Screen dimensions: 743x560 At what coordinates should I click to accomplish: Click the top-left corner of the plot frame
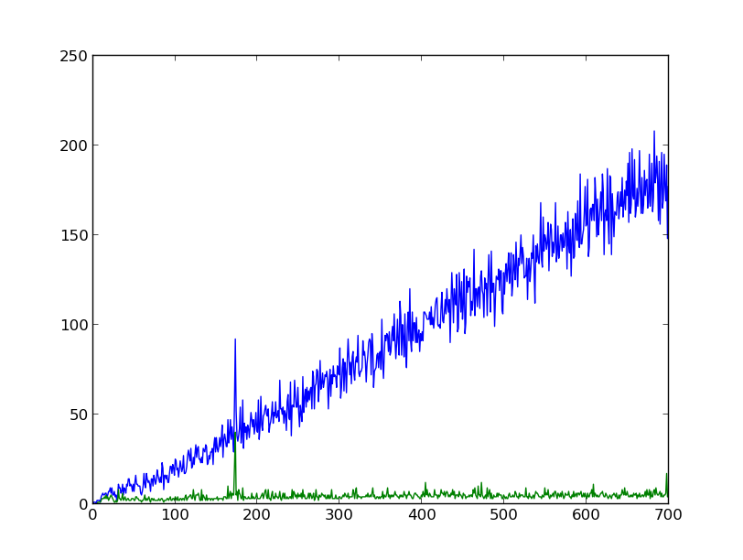[x=92, y=53]
